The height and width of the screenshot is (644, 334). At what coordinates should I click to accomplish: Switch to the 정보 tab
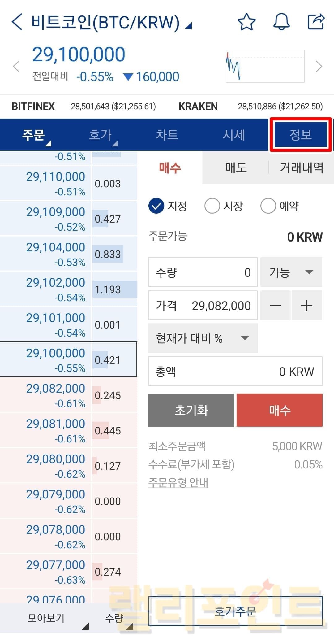301,135
